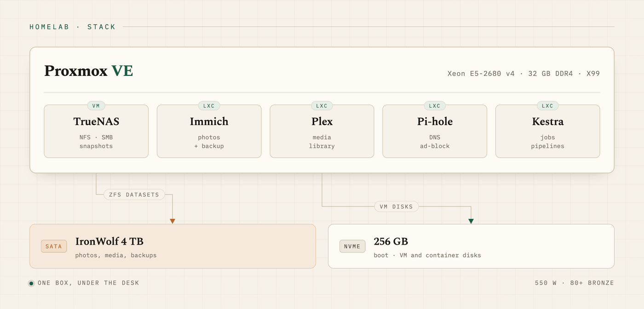Image resolution: width=644 pixels, height=309 pixels.
Task: Click the LXC badge above Kestra
Action: coord(547,106)
